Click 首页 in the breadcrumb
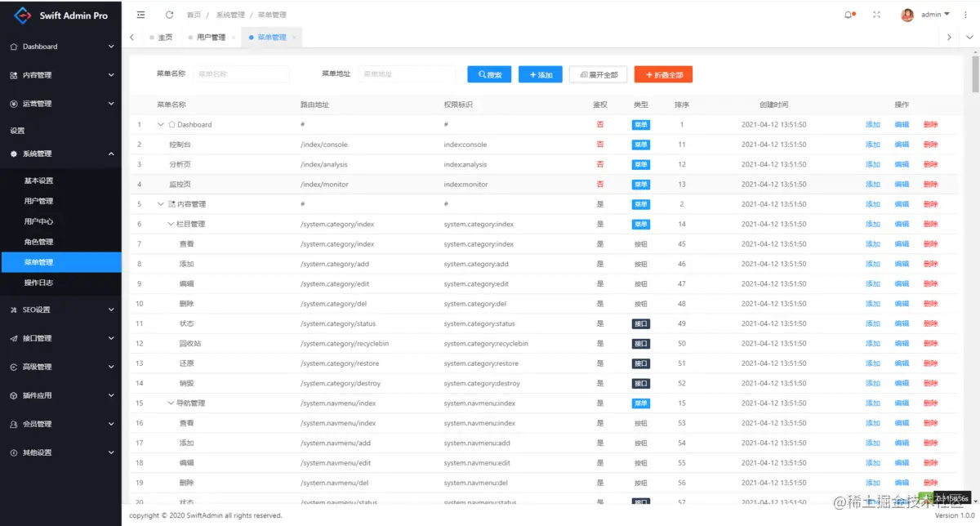The width and height of the screenshot is (980, 526). (x=194, y=15)
